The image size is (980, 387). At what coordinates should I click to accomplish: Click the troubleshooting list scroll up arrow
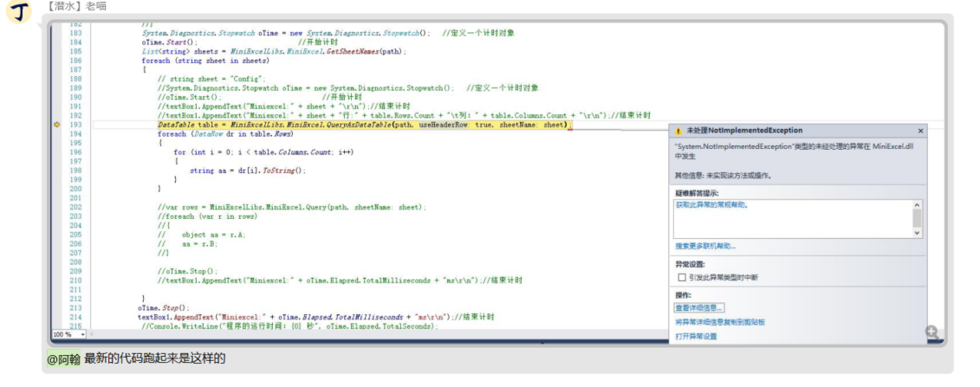tap(917, 204)
